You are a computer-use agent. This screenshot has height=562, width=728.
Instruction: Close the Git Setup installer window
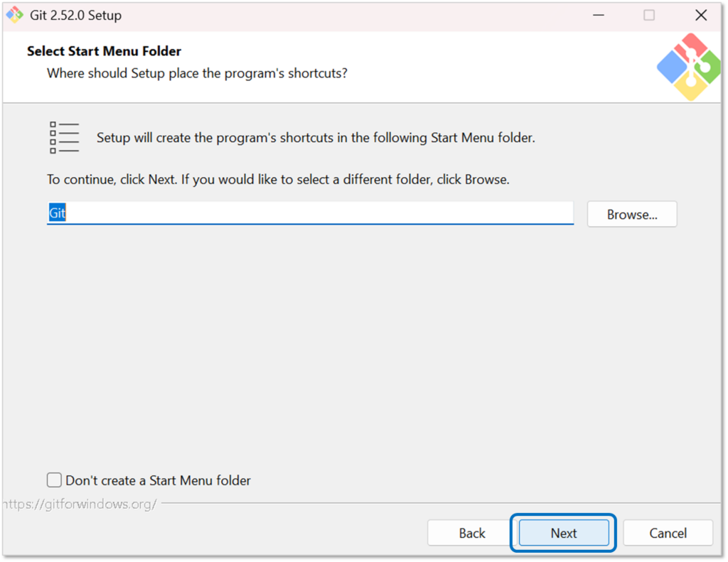[701, 15]
